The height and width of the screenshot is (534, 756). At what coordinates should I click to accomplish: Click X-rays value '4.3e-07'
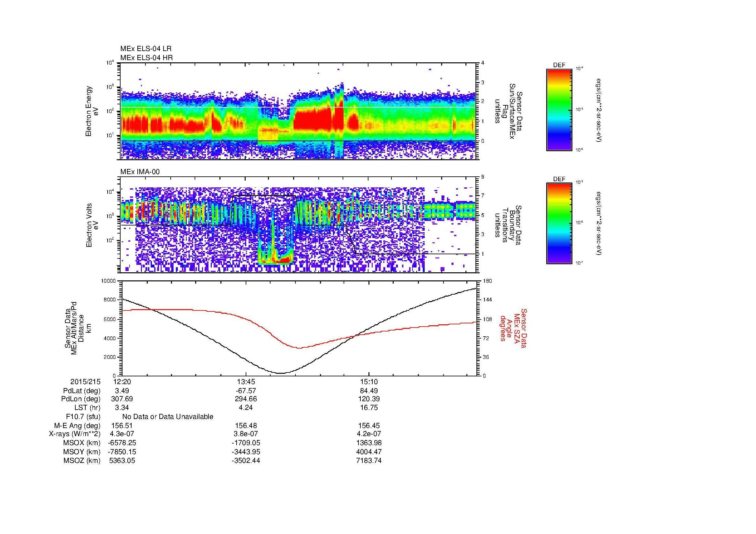[x=122, y=434]
